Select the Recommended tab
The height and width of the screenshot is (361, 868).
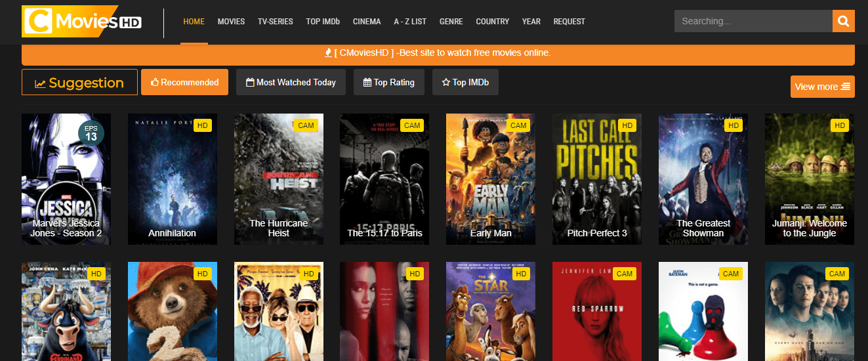point(184,82)
